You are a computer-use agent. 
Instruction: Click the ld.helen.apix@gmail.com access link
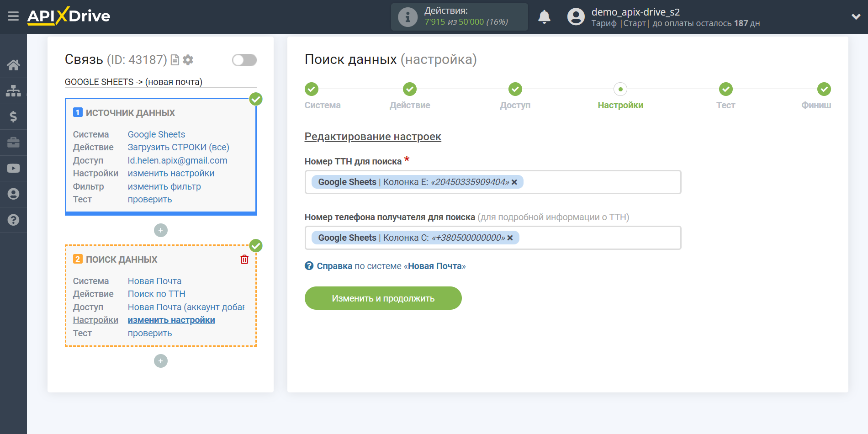pos(177,160)
